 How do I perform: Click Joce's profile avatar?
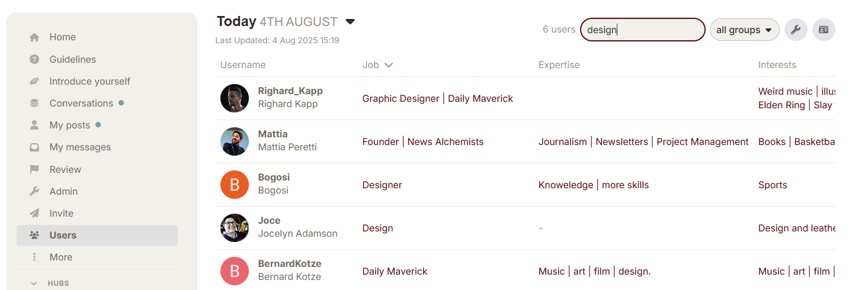pyautogui.click(x=235, y=228)
